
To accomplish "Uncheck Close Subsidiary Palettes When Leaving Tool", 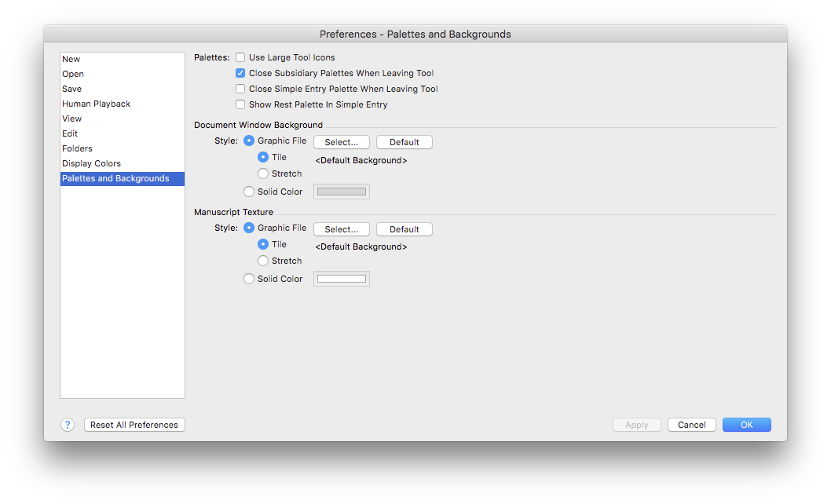I will 240,73.
